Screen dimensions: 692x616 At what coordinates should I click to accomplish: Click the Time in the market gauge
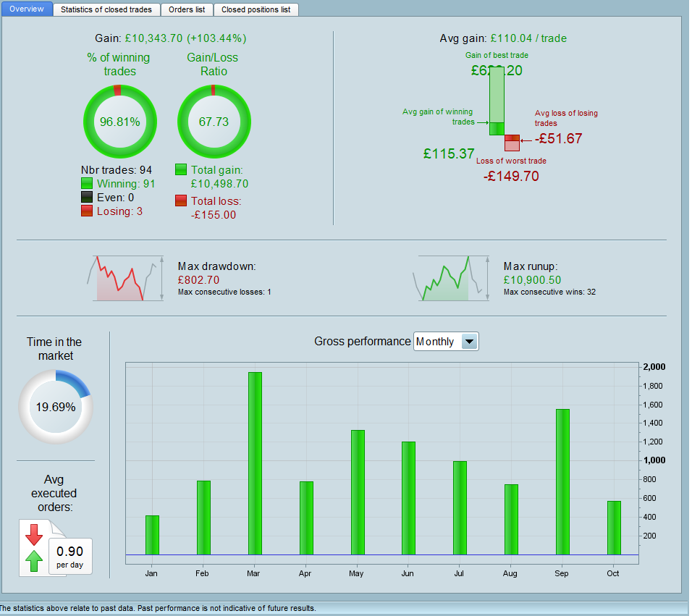pyautogui.click(x=56, y=406)
